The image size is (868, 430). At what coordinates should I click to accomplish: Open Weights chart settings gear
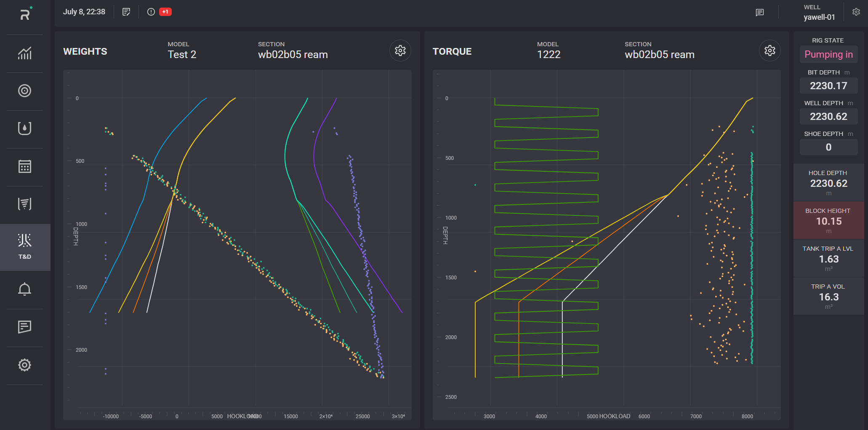400,51
